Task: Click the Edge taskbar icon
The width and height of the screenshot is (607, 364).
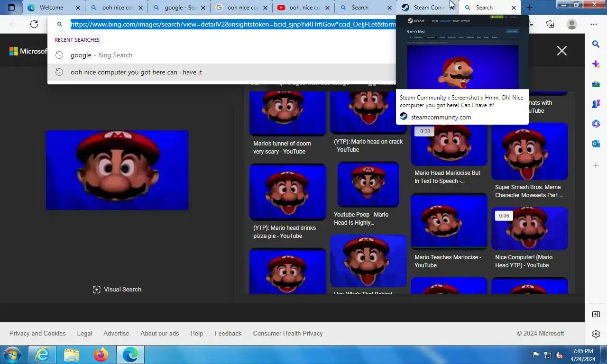Action: [130, 355]
